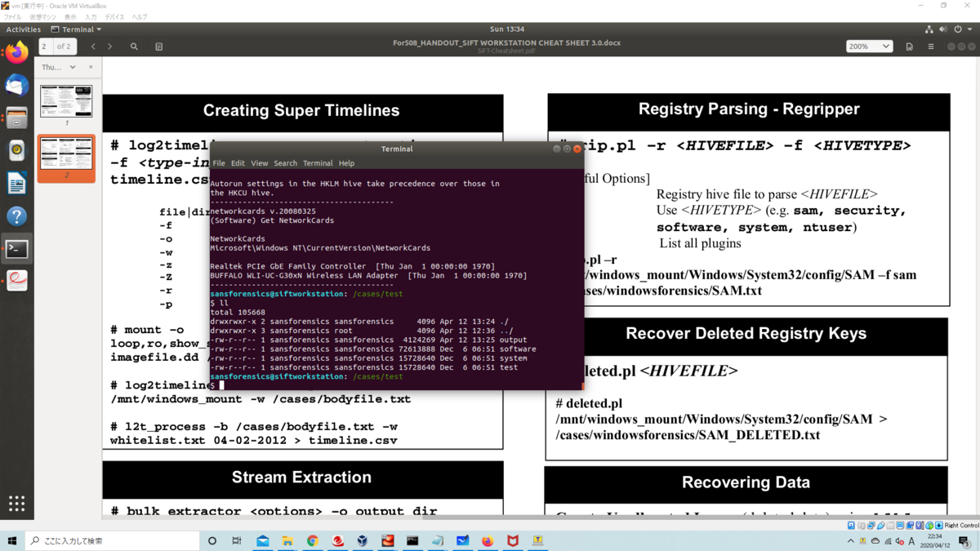Select the page 1 thumbnail

point(66,101)
